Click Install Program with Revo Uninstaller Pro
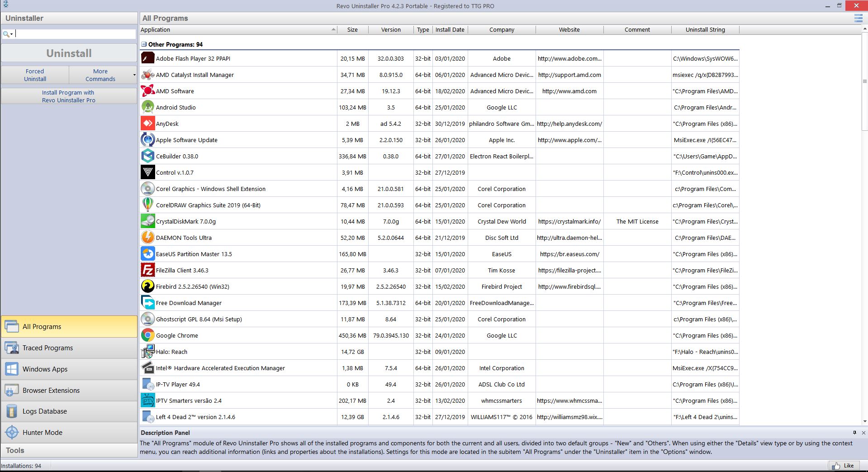Viewport: 868px width, 472px height. point(69,96)
